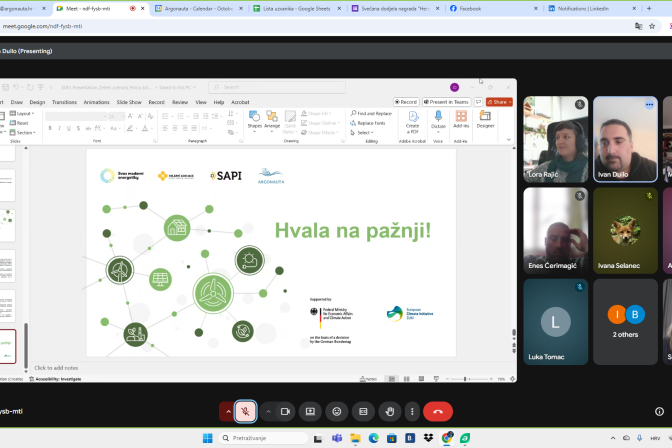Click the Present in Teams button
Viewport: 672px width, 448px height.
point(447,102)
